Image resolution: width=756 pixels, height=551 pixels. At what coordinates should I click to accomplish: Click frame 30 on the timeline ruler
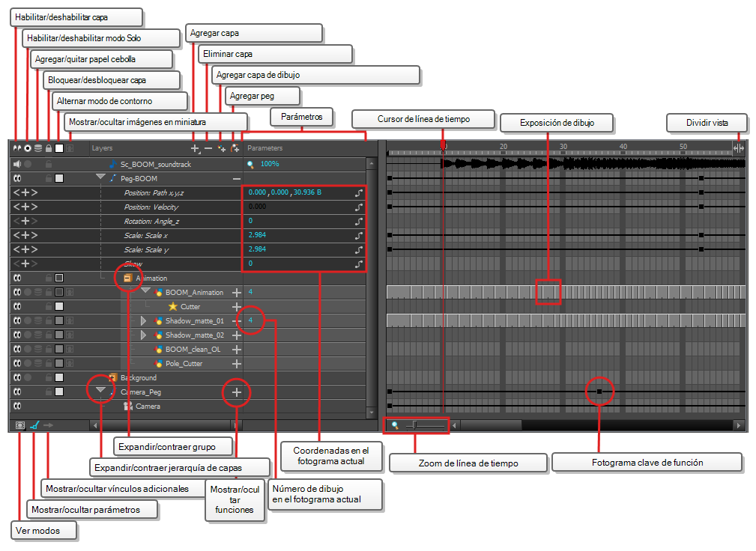click(x=563, y=147)
